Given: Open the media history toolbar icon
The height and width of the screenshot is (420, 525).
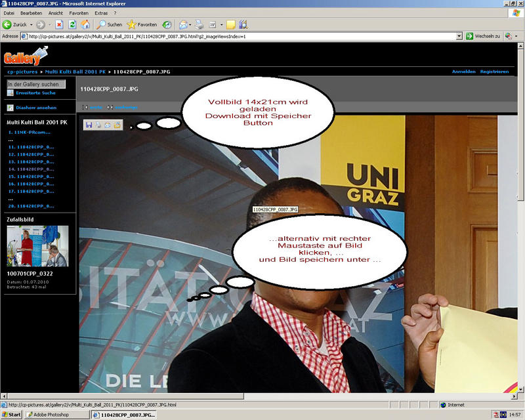Looking at the screenshot, I should pyautogui.click(x=167, y=24).
